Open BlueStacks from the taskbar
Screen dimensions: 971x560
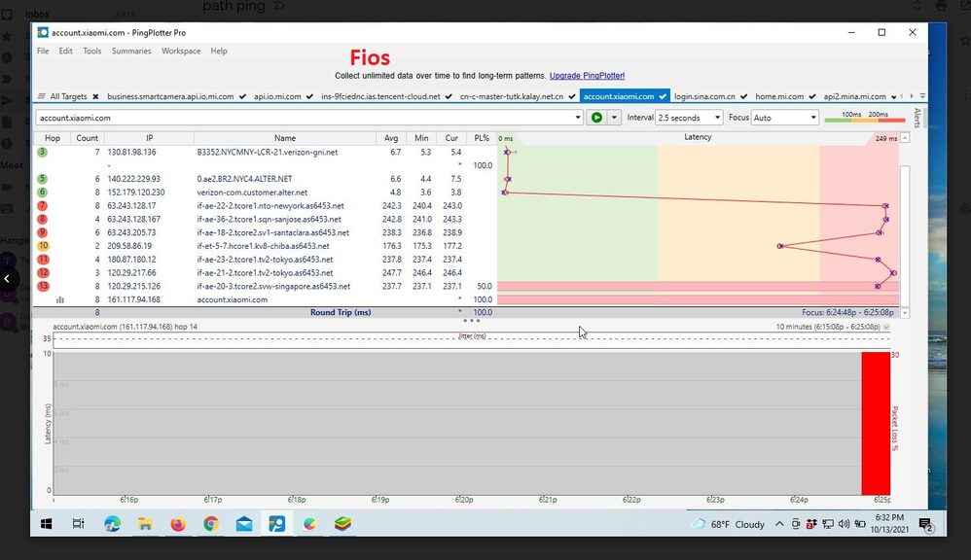pyautogui.click(x=342, y=524)
